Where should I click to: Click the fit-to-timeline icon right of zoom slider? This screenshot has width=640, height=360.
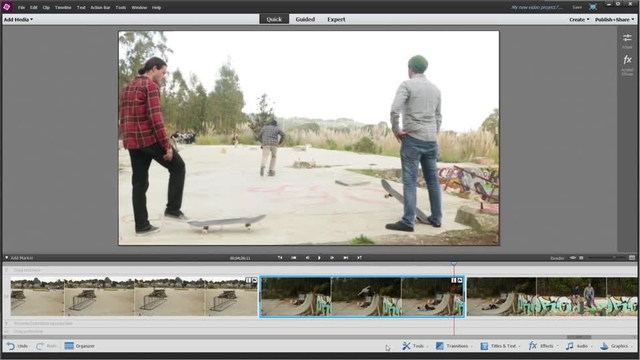click(632, 258)
